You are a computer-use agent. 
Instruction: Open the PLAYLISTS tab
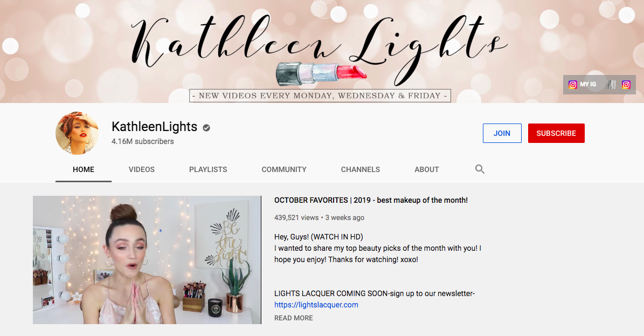tap(208, 169)
